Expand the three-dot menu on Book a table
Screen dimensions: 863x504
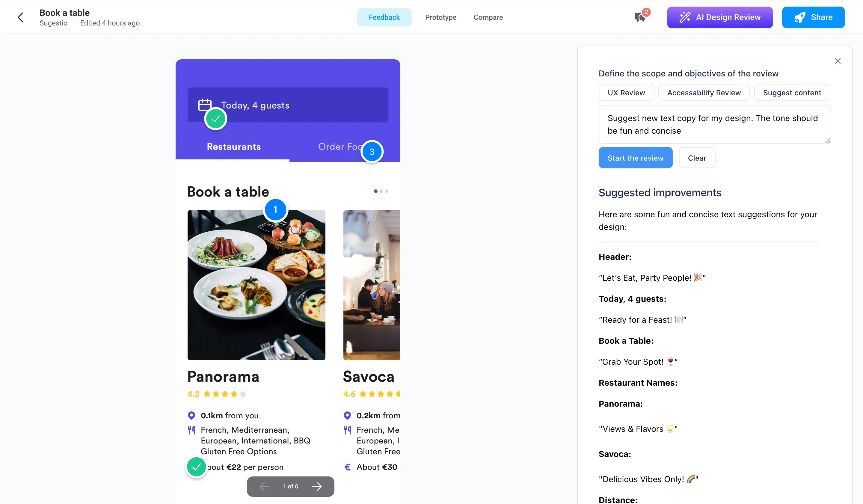click(381, 191)
